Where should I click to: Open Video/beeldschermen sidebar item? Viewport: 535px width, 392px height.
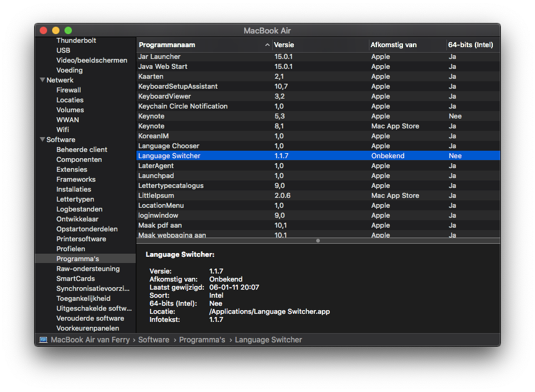[x=92, y=60]
